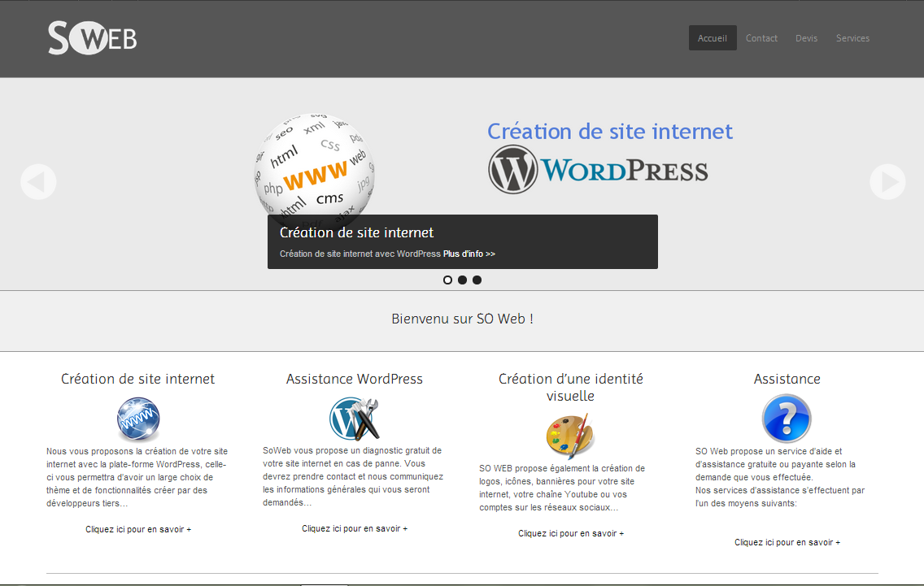
Task: Open the Accueil menu item
Action: tap(713, 38)
